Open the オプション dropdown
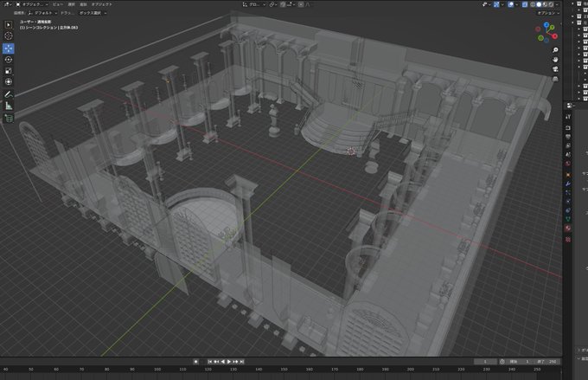 (548, 13)
